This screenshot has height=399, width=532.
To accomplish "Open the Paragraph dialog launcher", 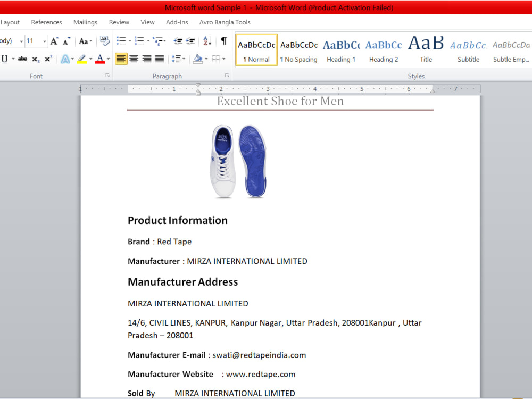I will 227,76.
